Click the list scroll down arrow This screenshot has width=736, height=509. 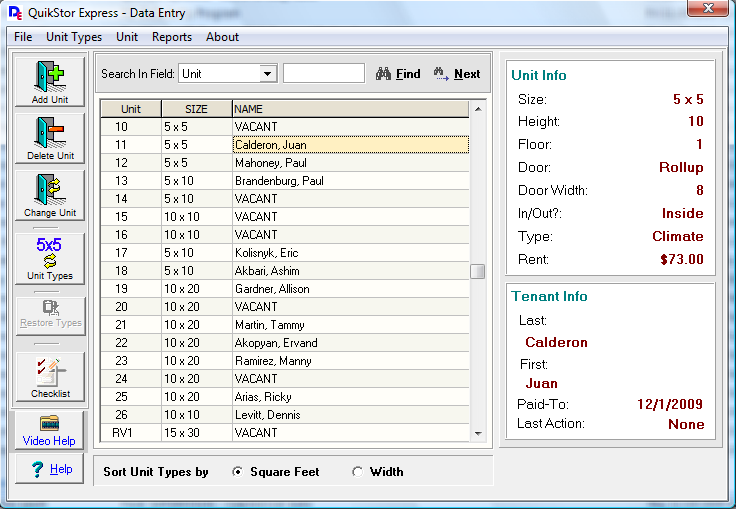tap(478, 433)
